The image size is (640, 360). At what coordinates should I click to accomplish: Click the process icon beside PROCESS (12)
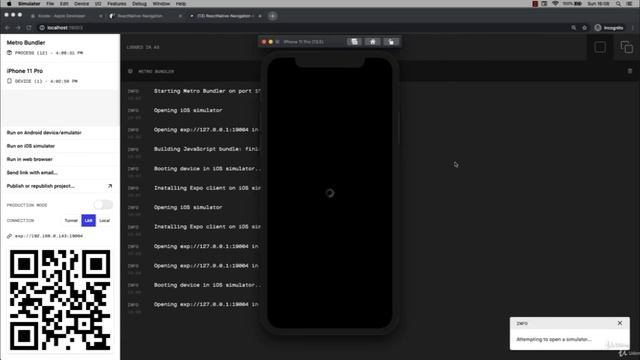click(x=9, y=53)
